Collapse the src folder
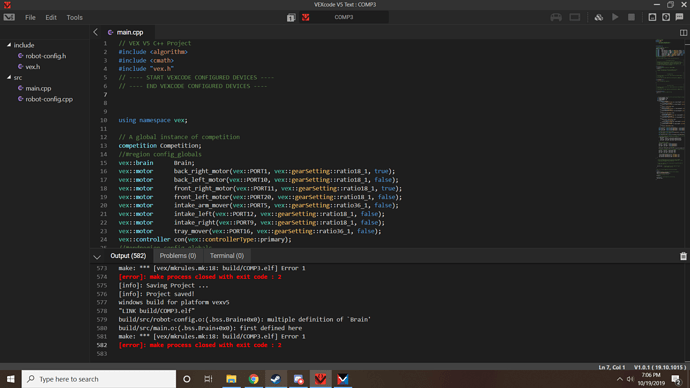Screen dimensions: 690x388 click(x=9, y=77)
